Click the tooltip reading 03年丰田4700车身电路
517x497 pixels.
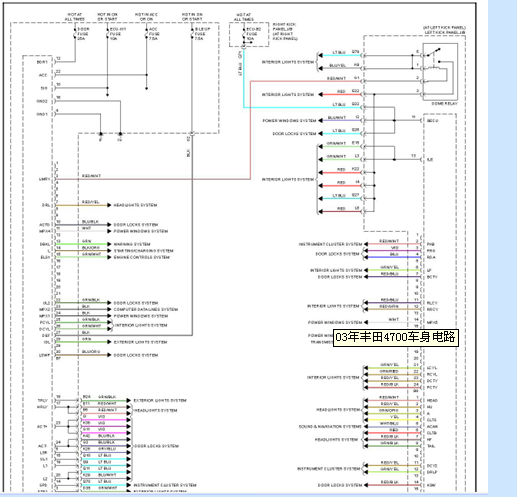coord(396,338)
